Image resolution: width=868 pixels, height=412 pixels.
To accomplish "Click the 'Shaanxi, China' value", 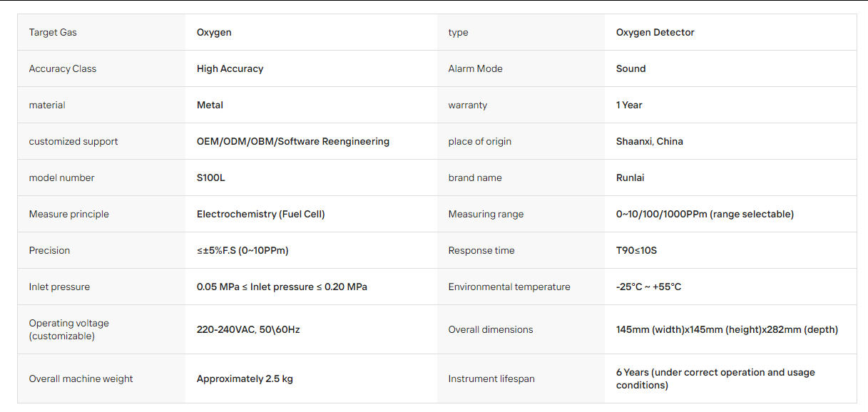I will [x=650, y=141].
